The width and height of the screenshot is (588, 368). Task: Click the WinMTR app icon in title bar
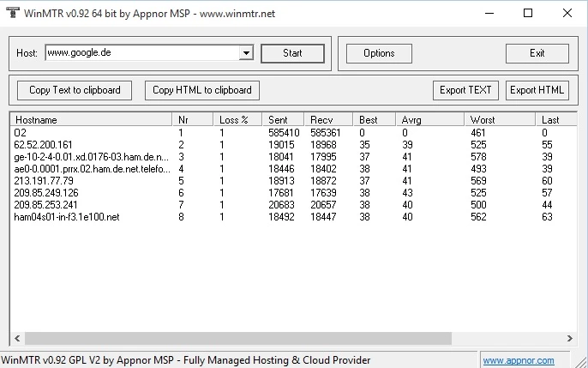click(x=12, y=12)
